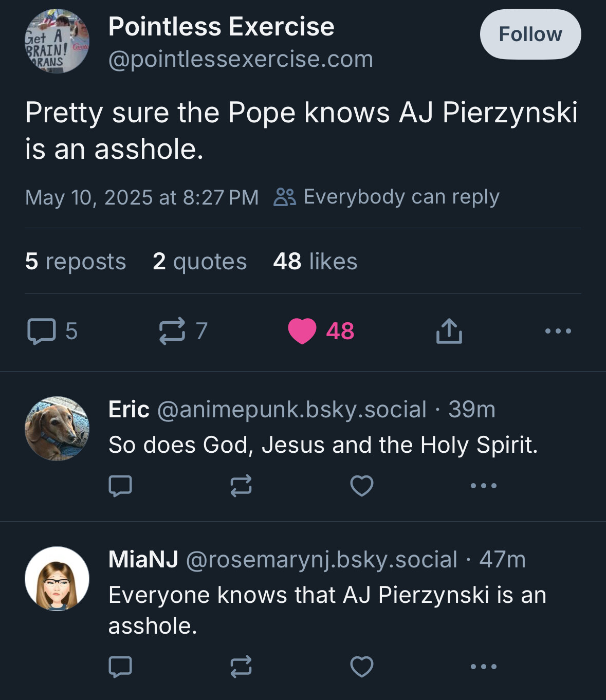The height and width of the screenshot is (700, 606).
Task: Reply to MiaNJ's comment
Action: click(x=120, y=667)
